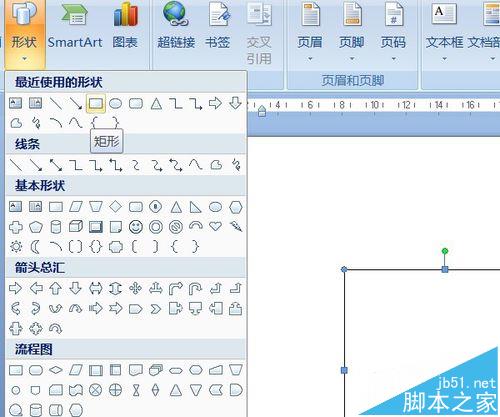The image size is (500, 417).
Task: Select the Notched Right Arrow shape
Action: [x=116, y=308]
